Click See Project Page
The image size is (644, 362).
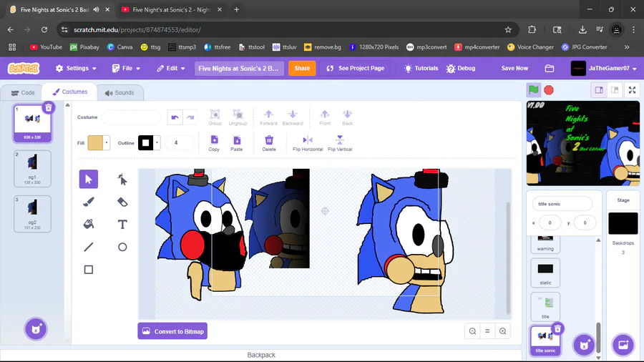click(x=356, y=68)
